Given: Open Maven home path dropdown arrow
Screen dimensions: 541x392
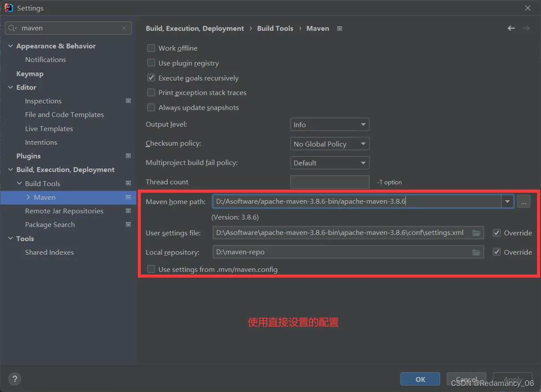Looking at the screenshot, I should 508,201.
